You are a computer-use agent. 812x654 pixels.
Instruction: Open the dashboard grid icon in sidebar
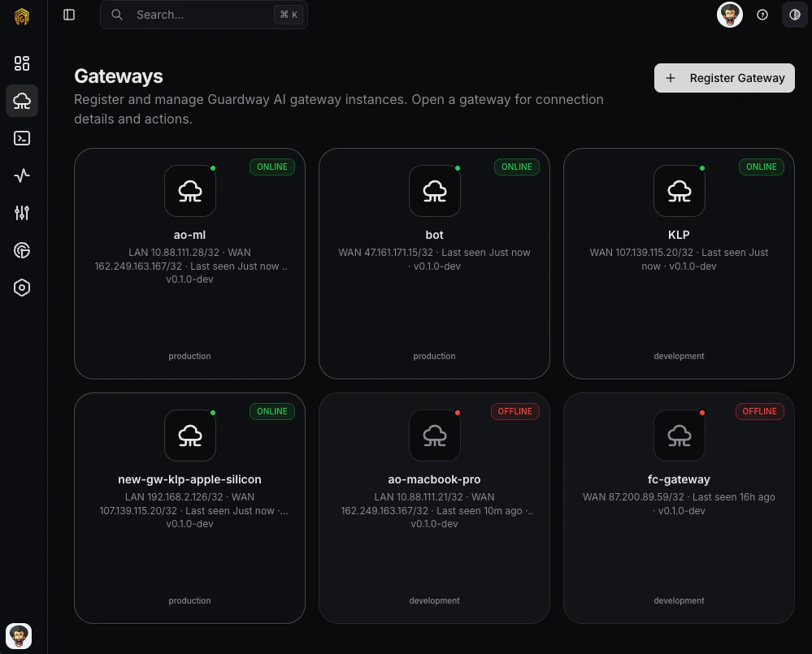click(x=22, y=63)
